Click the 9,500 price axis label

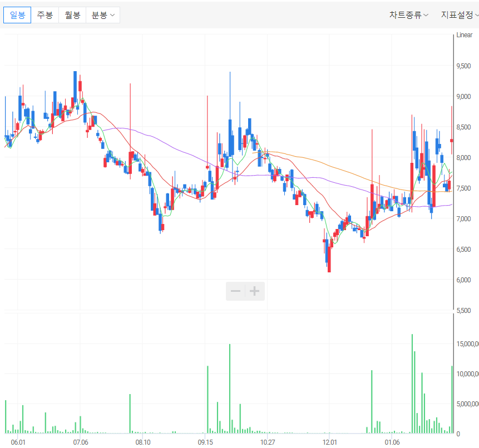point(463,66)
